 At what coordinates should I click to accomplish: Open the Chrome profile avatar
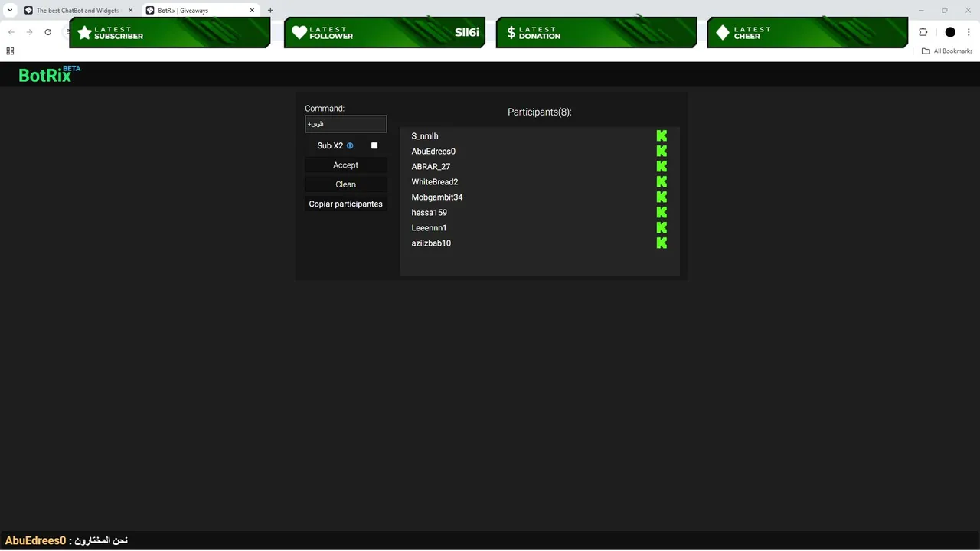950,32
